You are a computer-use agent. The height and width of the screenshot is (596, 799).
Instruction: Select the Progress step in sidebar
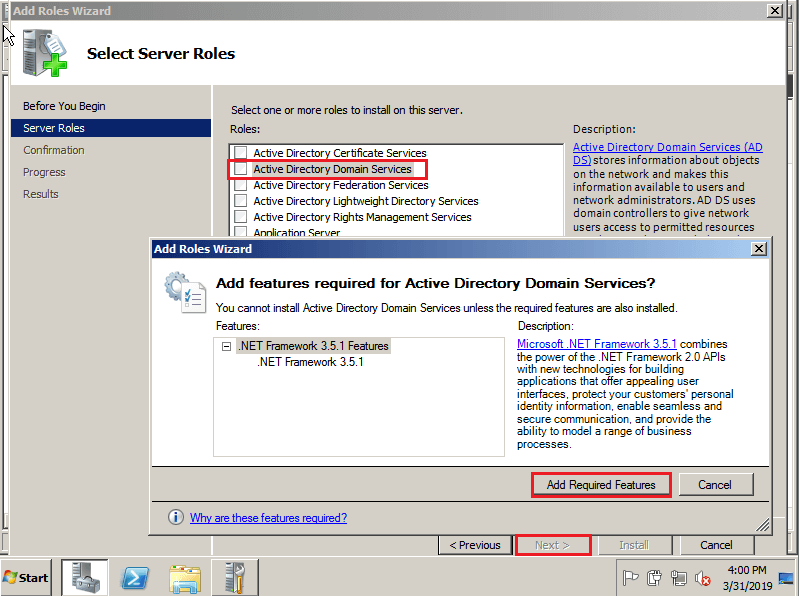(44, 172)
